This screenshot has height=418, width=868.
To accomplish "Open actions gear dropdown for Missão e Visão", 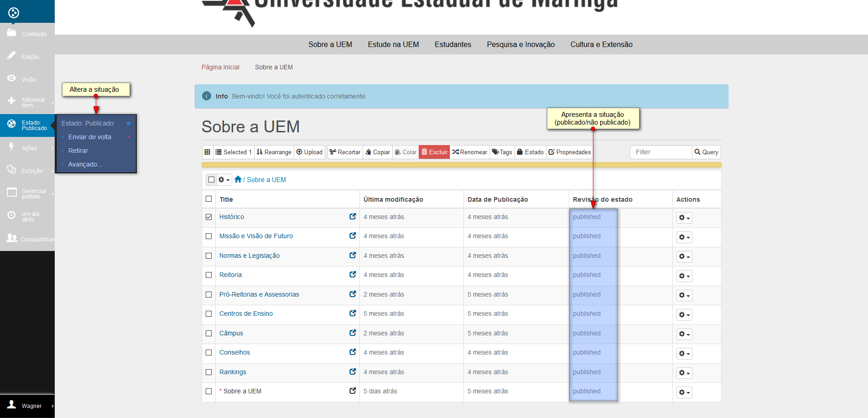I will pyautogui.click(x=684, y=237).
